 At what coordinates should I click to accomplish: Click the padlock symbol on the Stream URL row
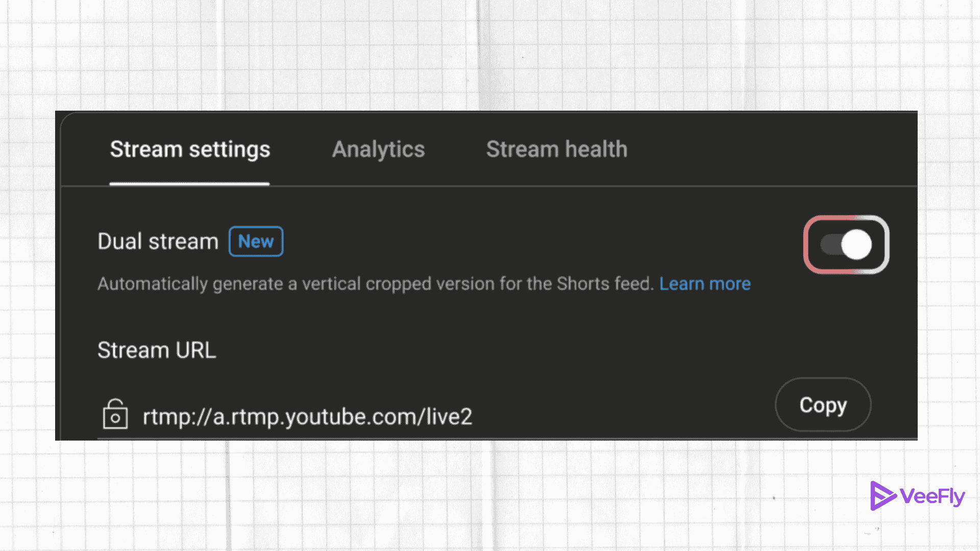click(115, 414)
